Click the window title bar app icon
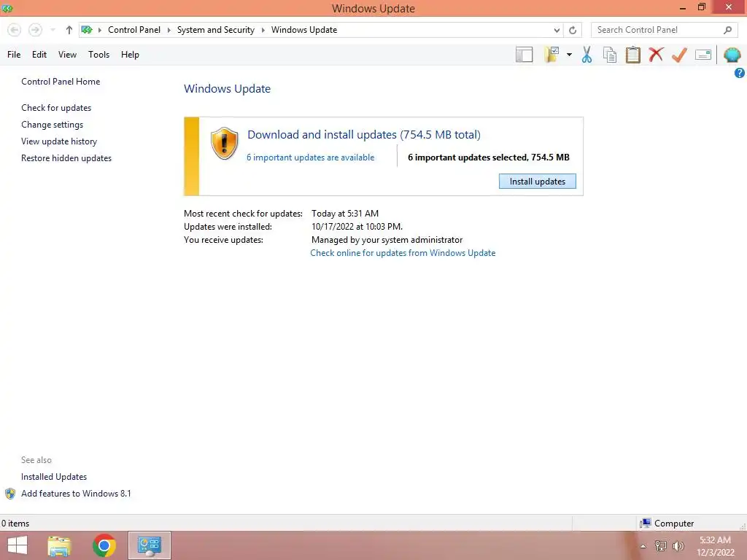 7,8
